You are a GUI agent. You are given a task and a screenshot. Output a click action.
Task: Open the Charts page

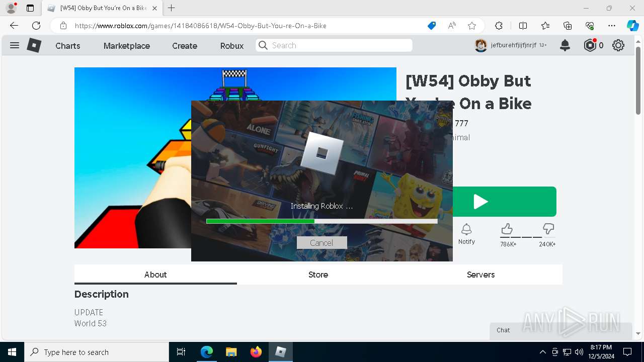[x=68, y=46]
